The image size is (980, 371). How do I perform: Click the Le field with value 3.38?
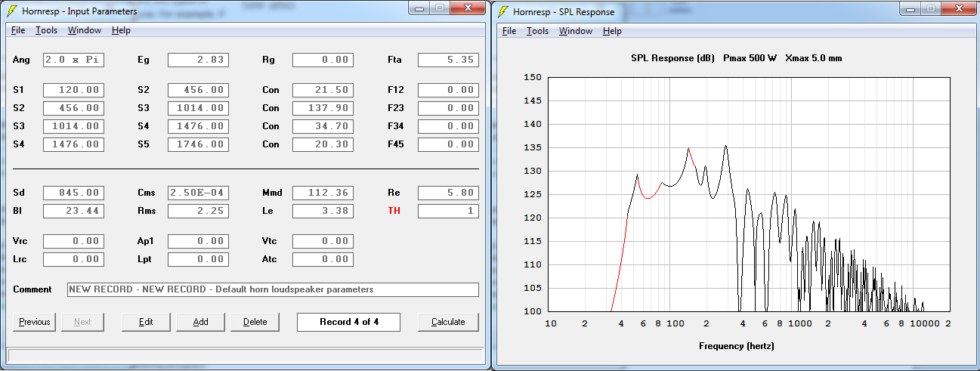click(x=323, y=211)
